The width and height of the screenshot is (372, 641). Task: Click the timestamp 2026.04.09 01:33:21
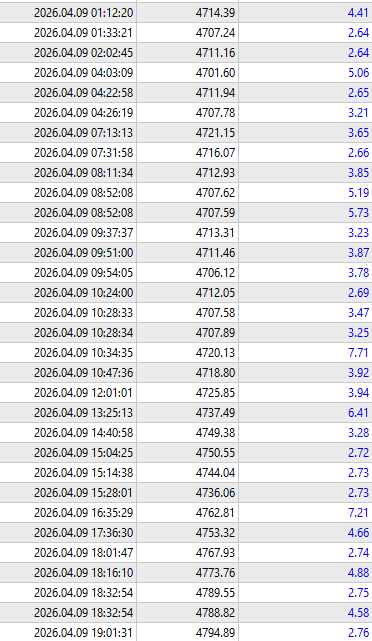[83, 33]
